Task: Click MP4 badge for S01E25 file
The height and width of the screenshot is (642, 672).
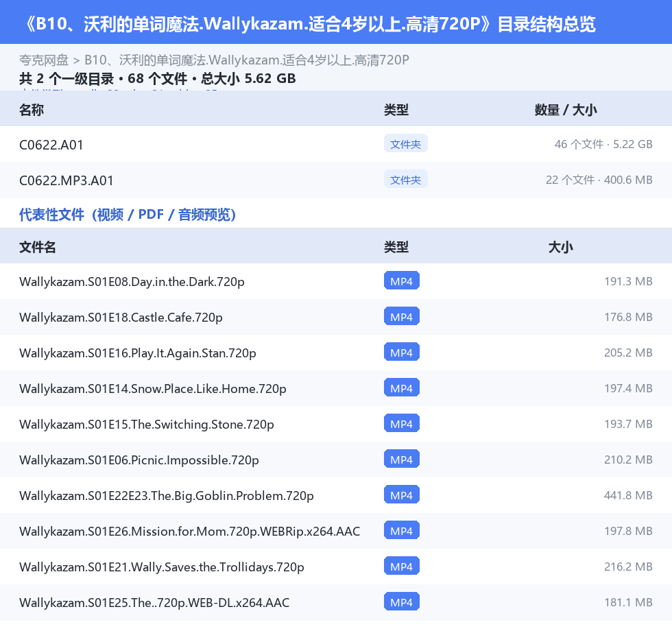Action: 402,602
